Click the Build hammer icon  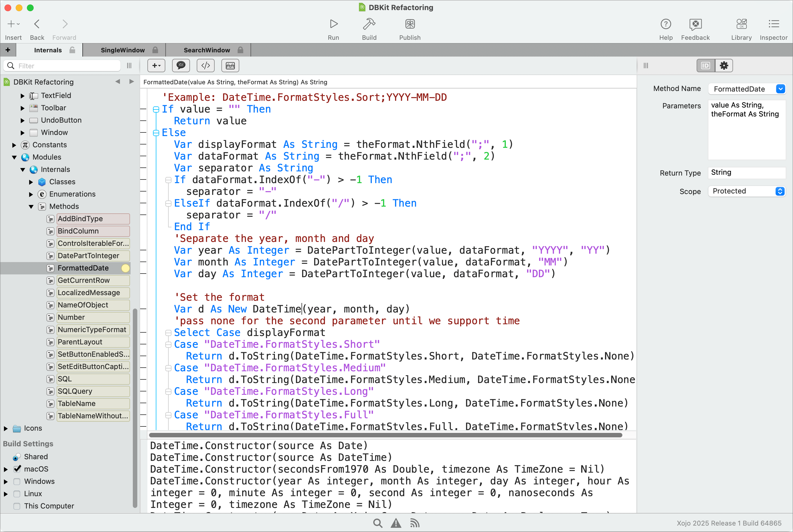click(x=369, y=24)
